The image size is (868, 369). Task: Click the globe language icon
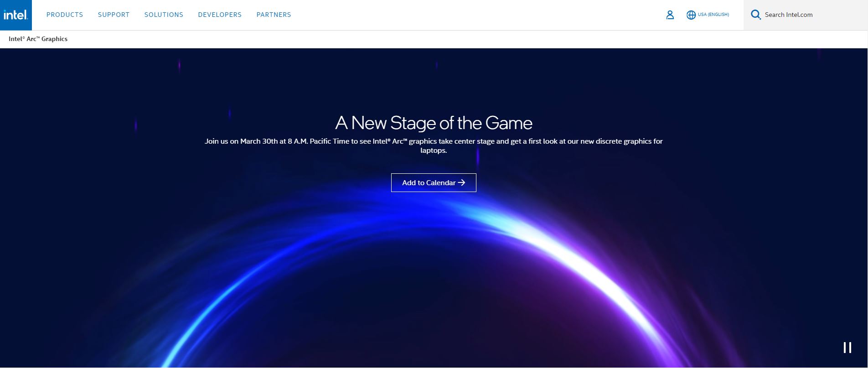pyautogui.click(x=691, y=15)
